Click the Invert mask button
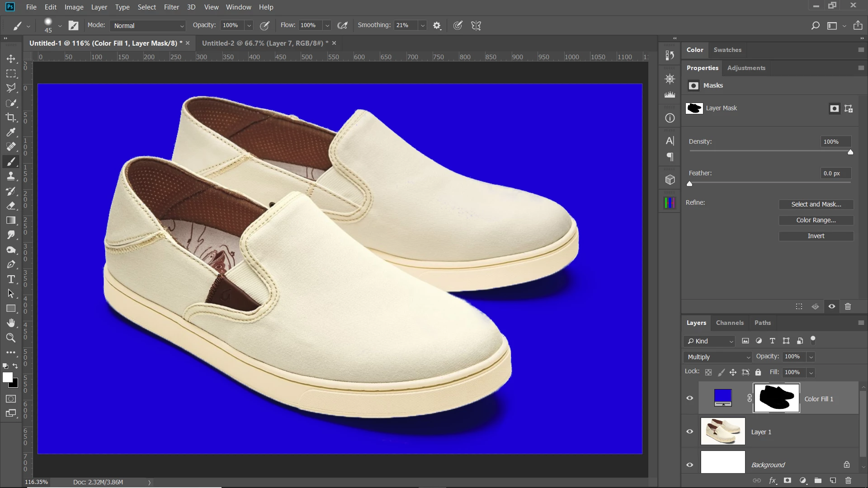The height and width of the screenshot is (488, 868). 816,236
